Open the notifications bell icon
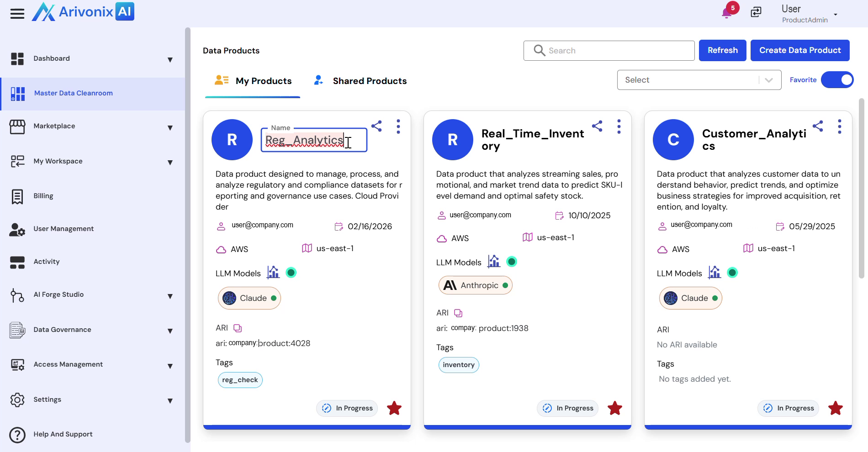868x452 pixels. coord(726,12)
